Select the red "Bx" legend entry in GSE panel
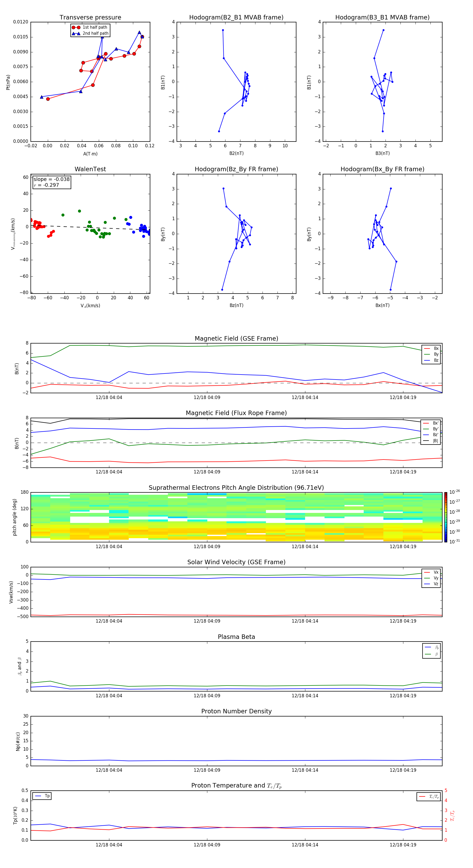 [x=431, y=349]
